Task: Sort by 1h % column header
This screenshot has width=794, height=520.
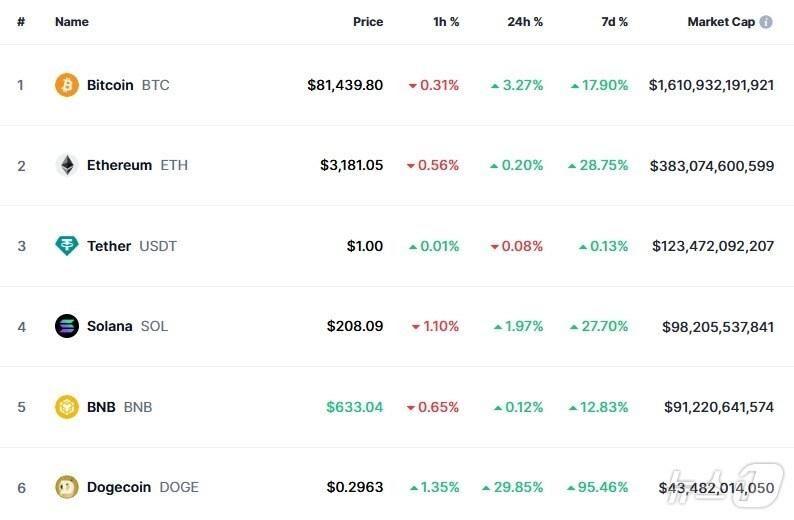Action: tap(446, 22)
